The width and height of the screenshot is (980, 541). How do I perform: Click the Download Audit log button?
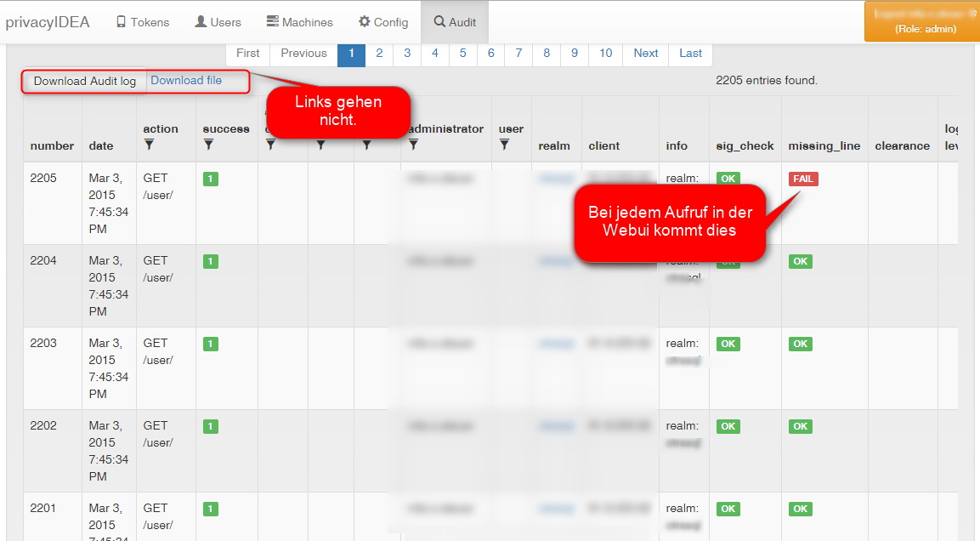85,82
